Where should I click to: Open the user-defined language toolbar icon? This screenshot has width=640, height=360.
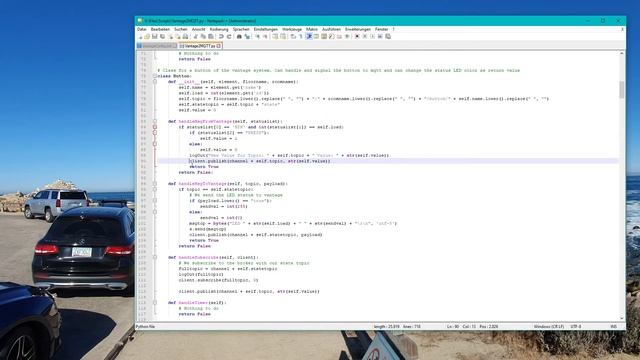[x=316, y=36]
